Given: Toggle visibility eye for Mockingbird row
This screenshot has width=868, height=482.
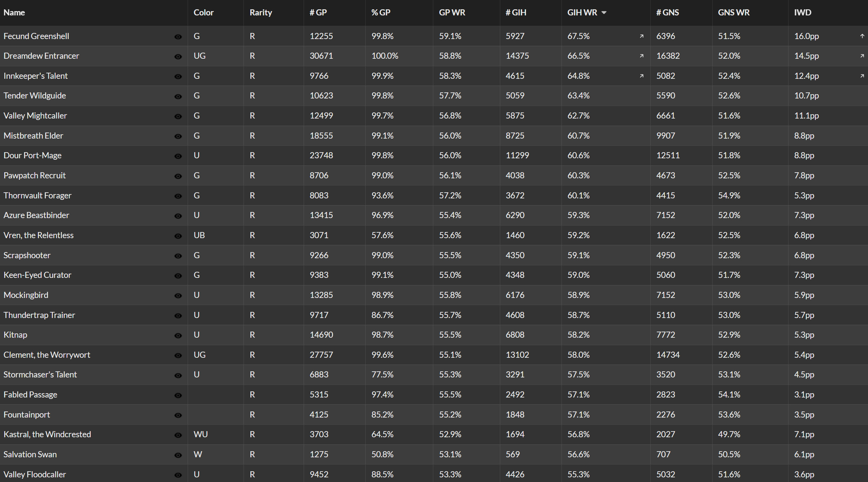Looking at the screenshot, I should click(178, 296).
